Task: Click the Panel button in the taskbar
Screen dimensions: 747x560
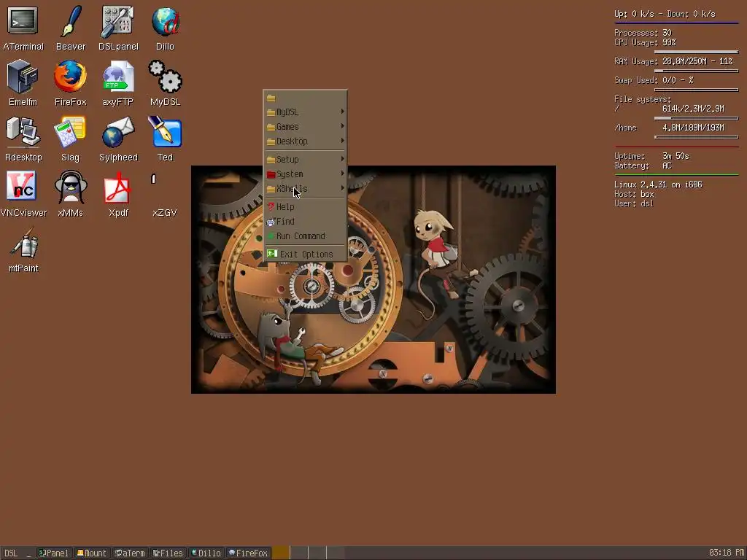Action: [x=54, y=553]
